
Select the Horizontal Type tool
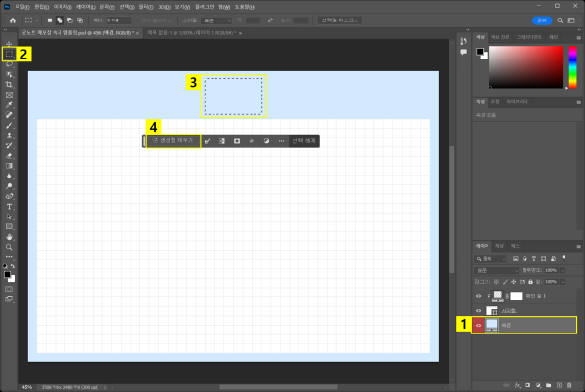tap(9, 207)
